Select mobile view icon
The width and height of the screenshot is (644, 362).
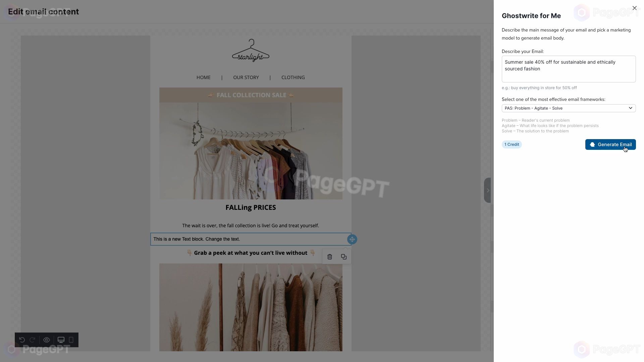(71, 340)
